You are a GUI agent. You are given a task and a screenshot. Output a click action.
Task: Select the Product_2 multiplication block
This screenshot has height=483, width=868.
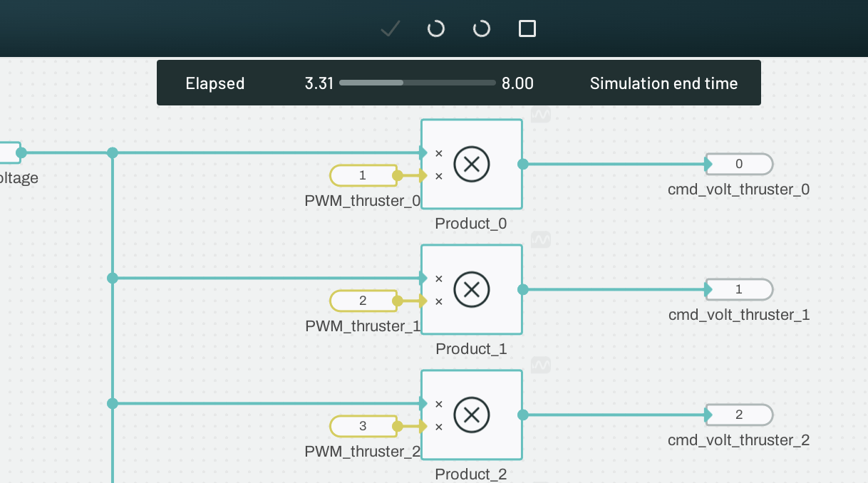click(472, 415)
